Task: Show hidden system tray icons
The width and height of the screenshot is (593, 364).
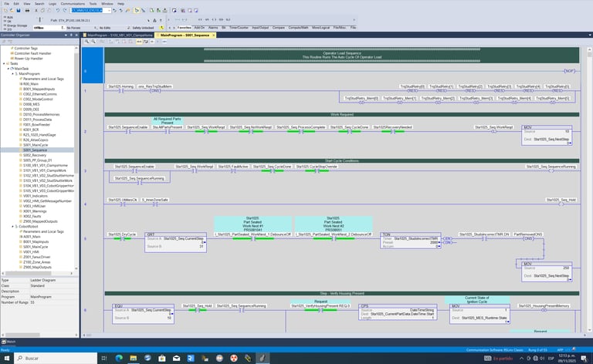Action: point(521,358)
